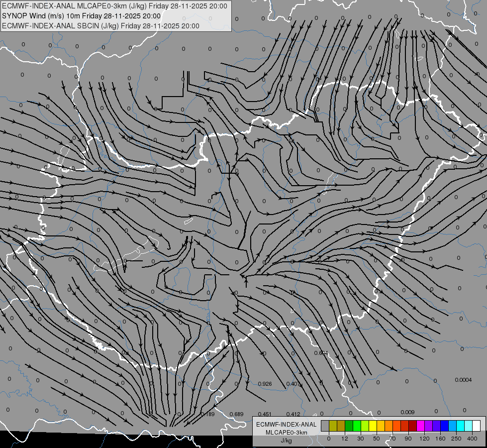Select the pure blue legend swatch
The image size is (487, 448).
tap(444, 426)
